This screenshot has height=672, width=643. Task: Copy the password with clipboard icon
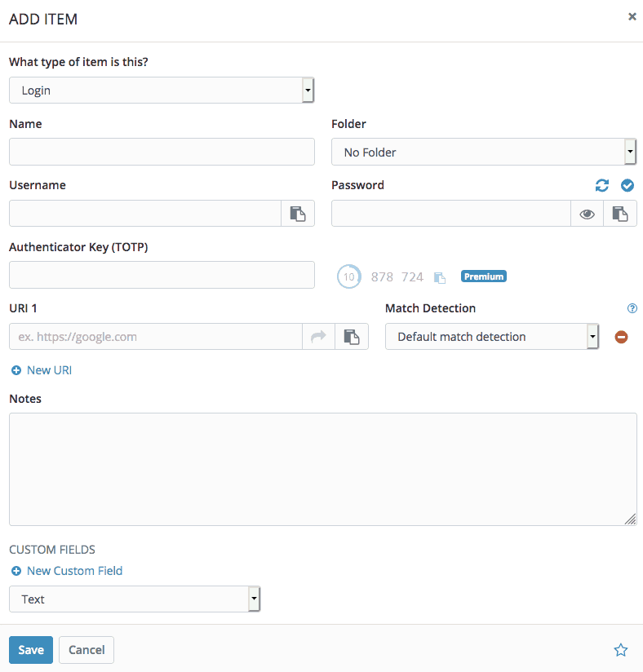tap(620, 214)
